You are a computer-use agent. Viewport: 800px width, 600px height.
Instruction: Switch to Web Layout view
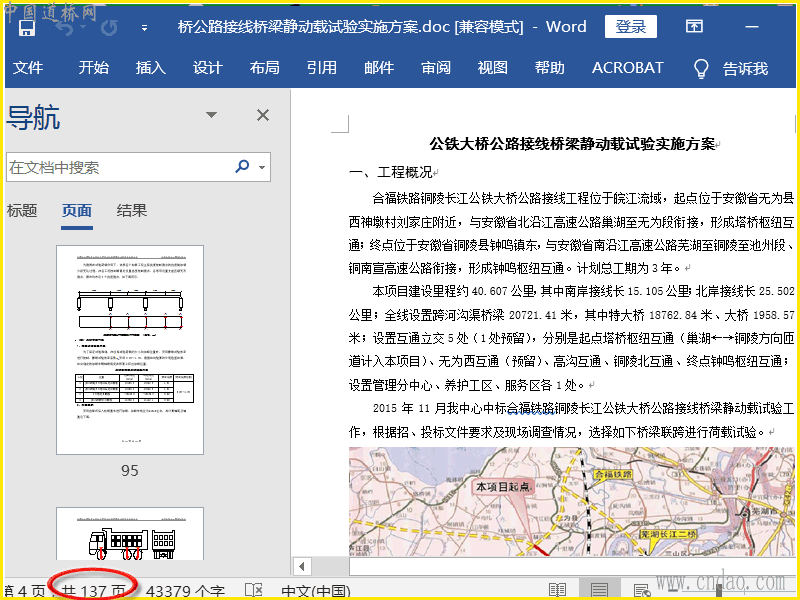coord(642,590)
